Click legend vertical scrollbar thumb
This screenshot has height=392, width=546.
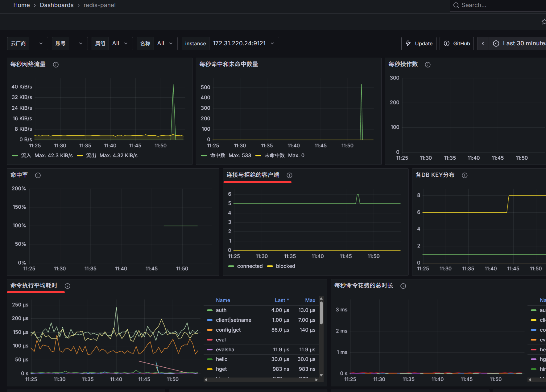(x=321, y=312)
